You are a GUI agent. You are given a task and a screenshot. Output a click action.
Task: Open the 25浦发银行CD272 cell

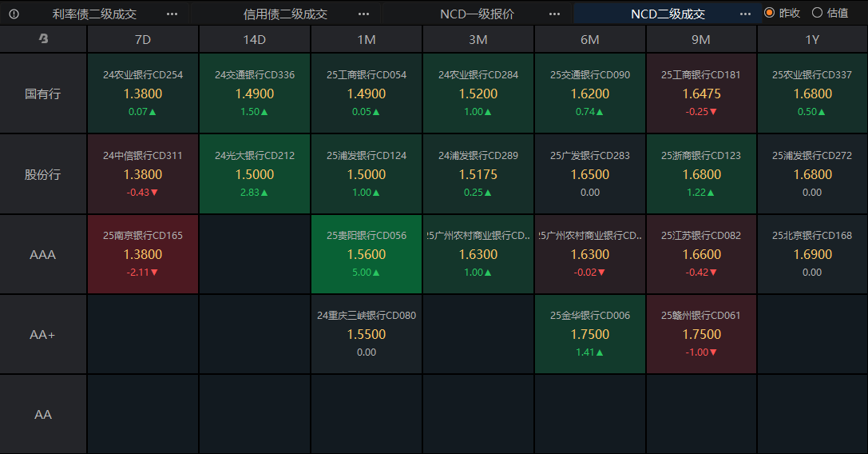pyautogui.click(x=812, y=174)
